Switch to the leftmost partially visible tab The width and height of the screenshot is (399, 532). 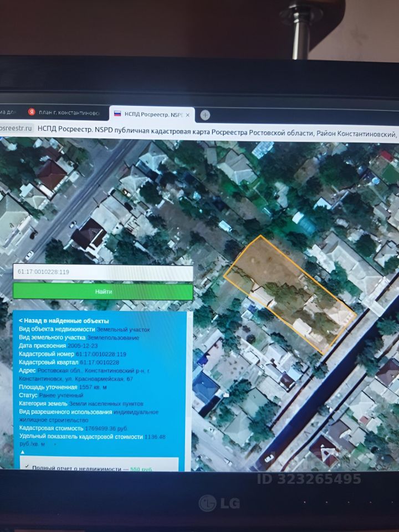click(x=8, y=111)
